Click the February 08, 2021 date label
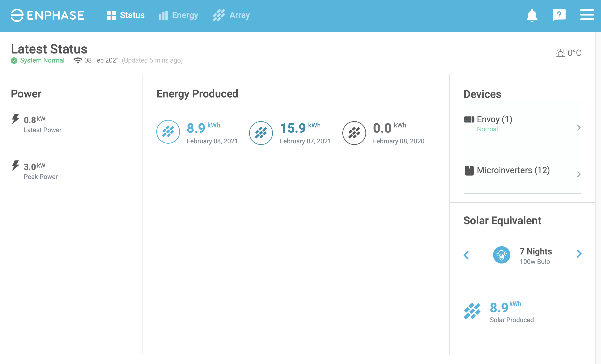The image size is (601, 364). click(212, 141)
